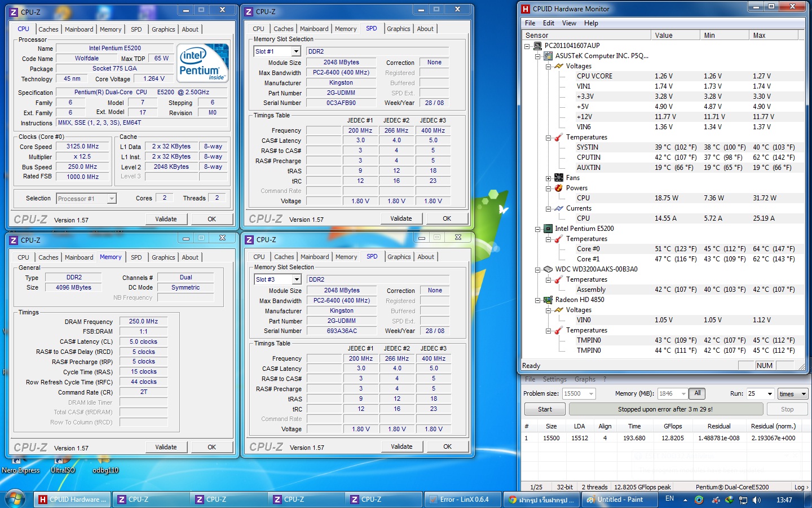Open the Run count dropdown in LinX
This screenshot has width=812, height=508.
coord(769,393)
